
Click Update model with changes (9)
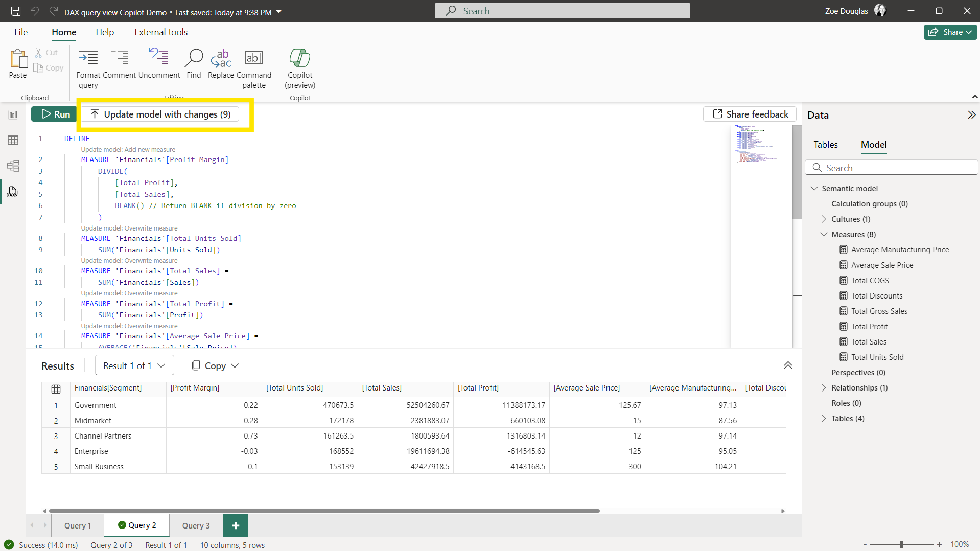click(160, 114)
